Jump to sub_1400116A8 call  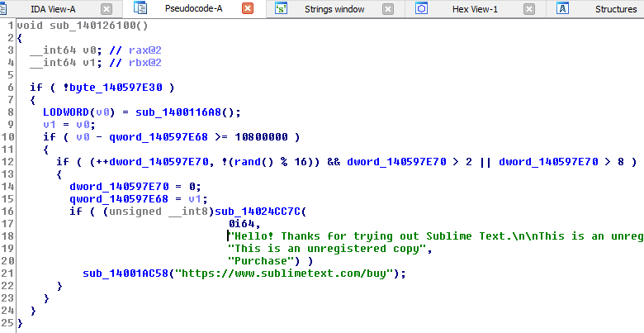[x=178, y=112]
